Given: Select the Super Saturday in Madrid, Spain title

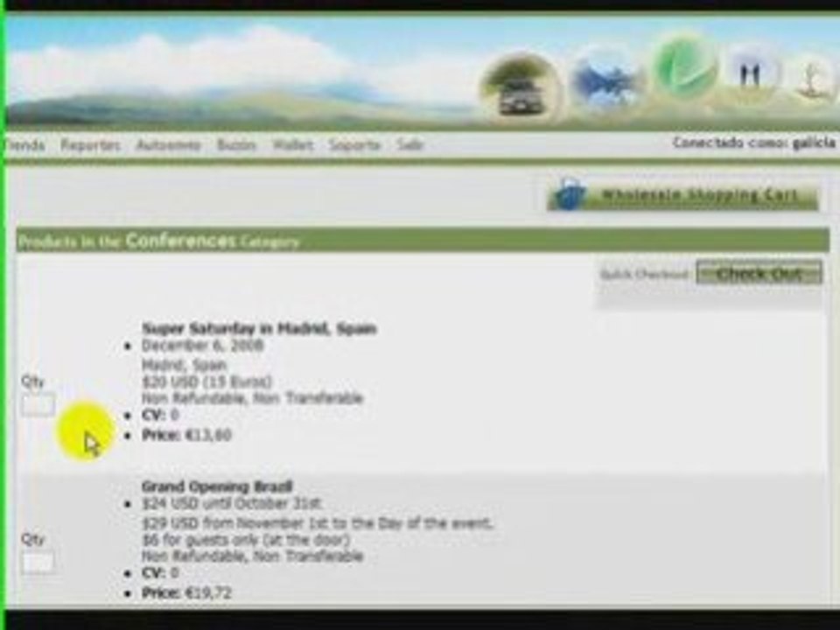Looking at the screenshot, I should (x=259, y=328).
